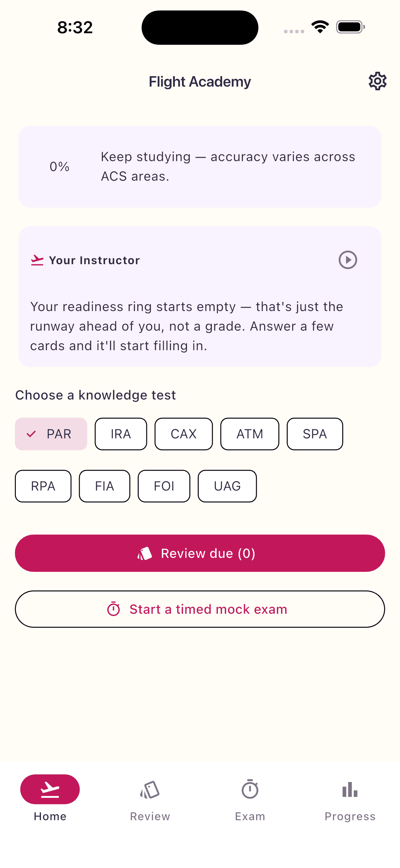Select the IRA knowledge test chip
Viewport: 400px width, 868px height.
coord(121,434)
